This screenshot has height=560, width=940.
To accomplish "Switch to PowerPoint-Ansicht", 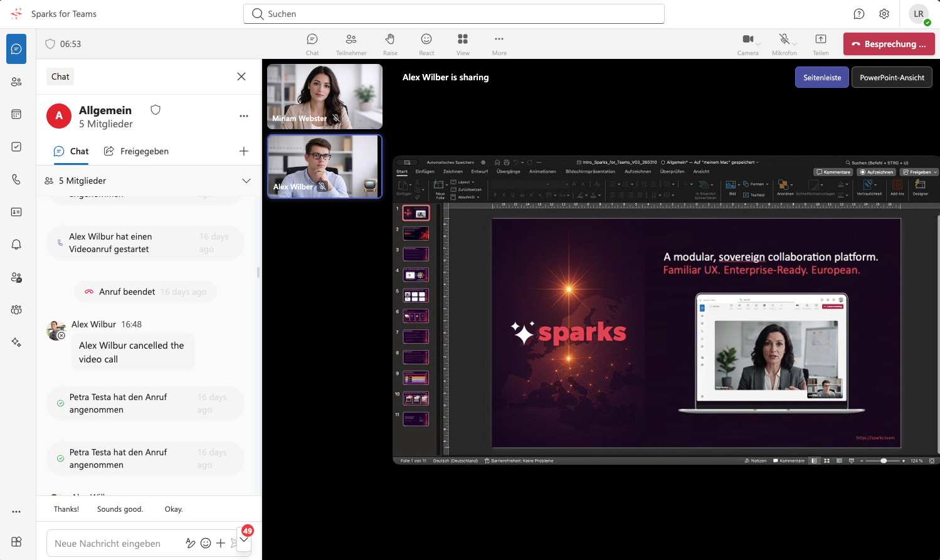I will 892,78.
